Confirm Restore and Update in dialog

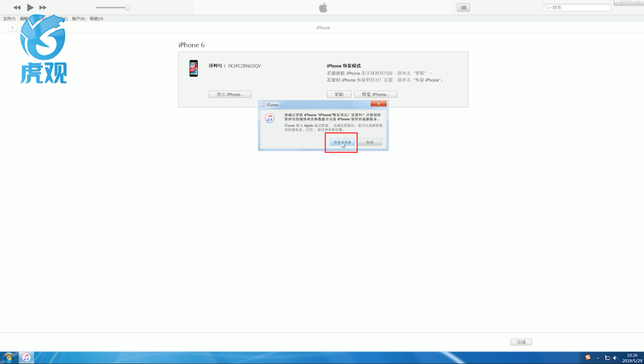click(342, 142)
